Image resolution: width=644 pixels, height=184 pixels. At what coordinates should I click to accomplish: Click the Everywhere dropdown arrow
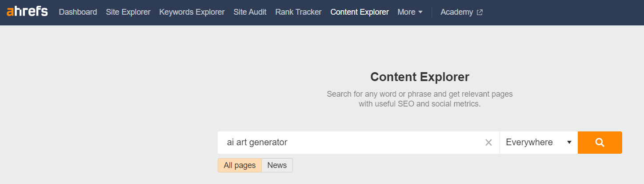click(x=569, y=143)
